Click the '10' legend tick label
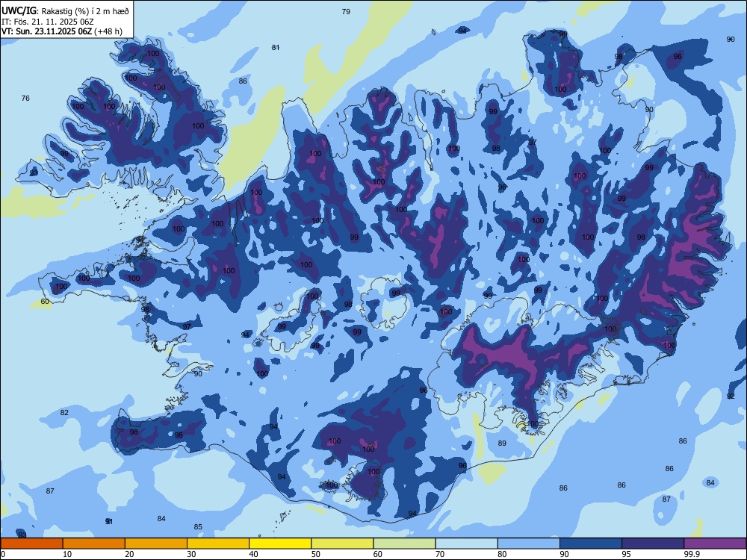Image resolution: width=747 pixels, height=560 pixels. point(67,554)
